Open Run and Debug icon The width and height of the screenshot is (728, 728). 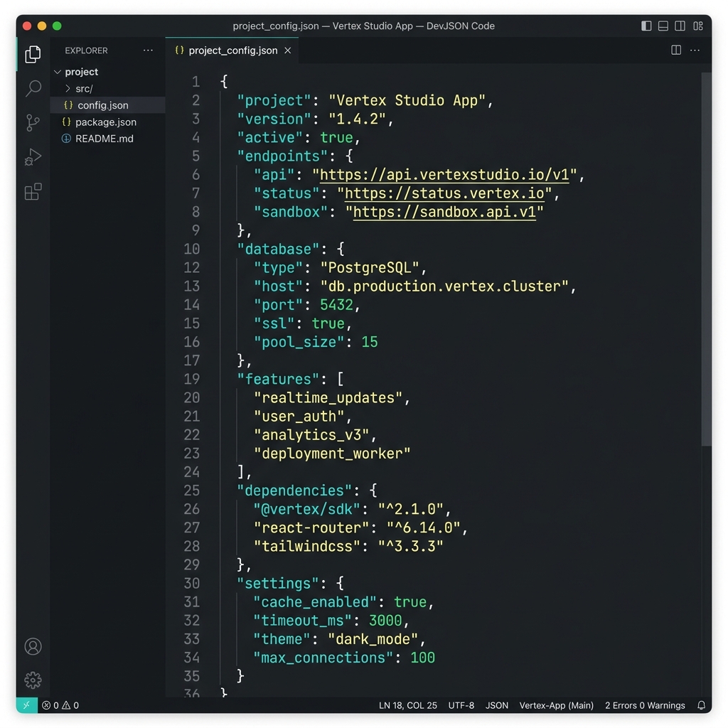pyautogui.click(x=33, y=157)
